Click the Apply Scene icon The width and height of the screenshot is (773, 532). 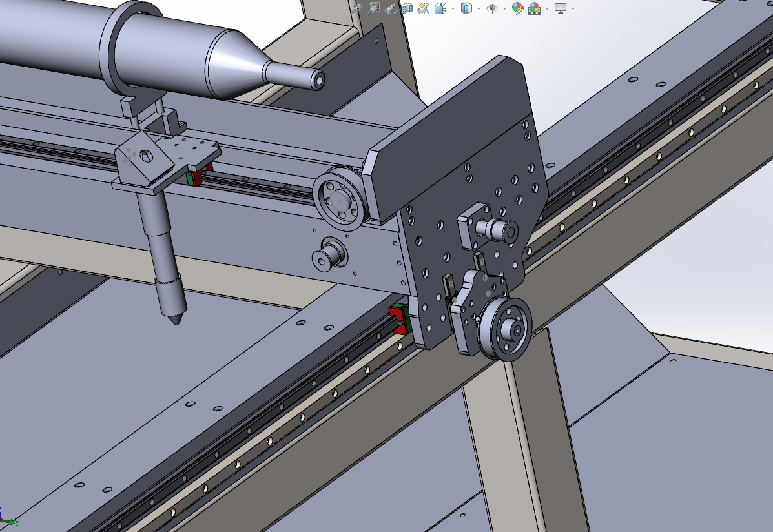coord(535,8)
